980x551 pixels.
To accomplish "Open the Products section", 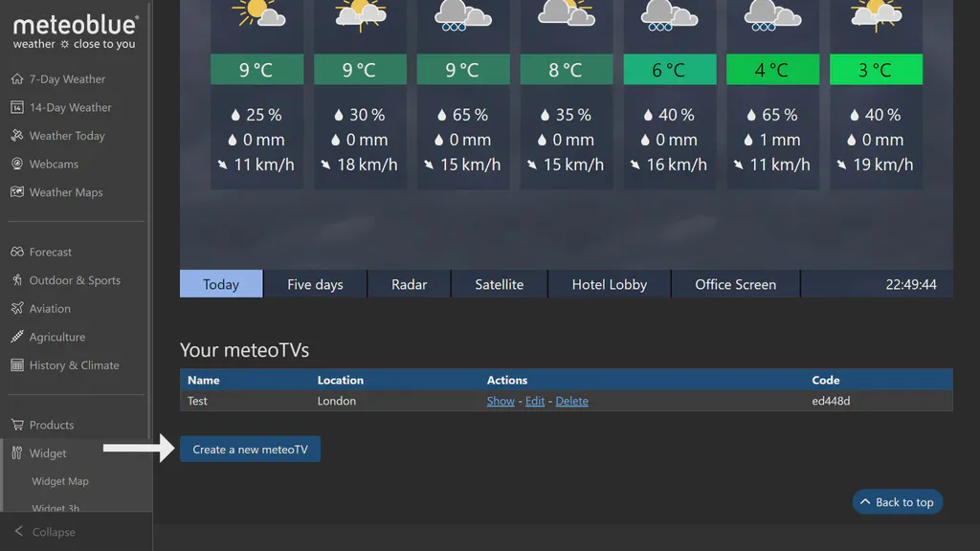I will click(x=51, y=424).
